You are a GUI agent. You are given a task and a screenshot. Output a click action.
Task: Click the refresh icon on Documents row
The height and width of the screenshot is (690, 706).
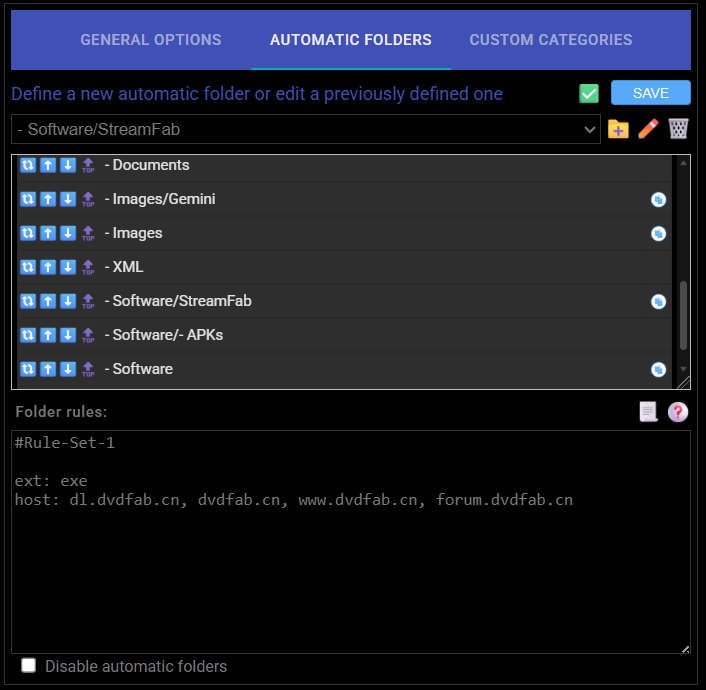pos(28,165)
